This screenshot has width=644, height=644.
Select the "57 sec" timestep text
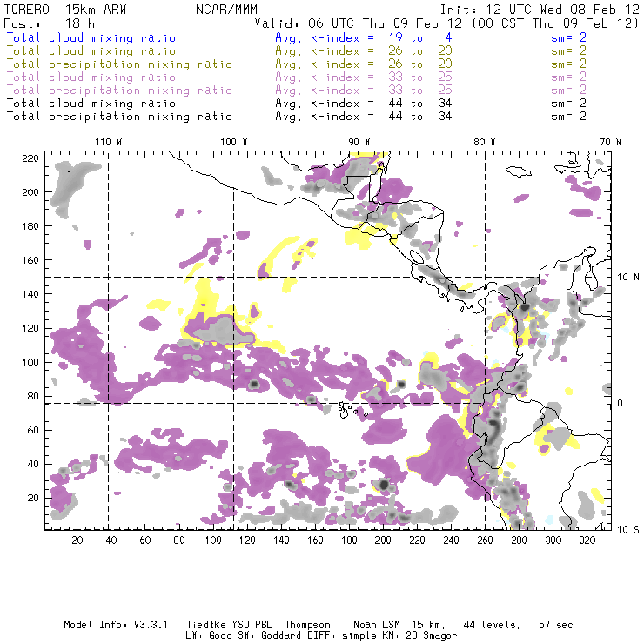[x=556, y=625]
